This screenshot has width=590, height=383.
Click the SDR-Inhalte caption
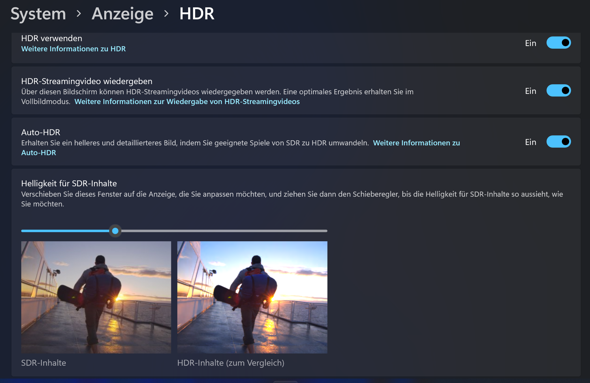[x=44, y=363]
